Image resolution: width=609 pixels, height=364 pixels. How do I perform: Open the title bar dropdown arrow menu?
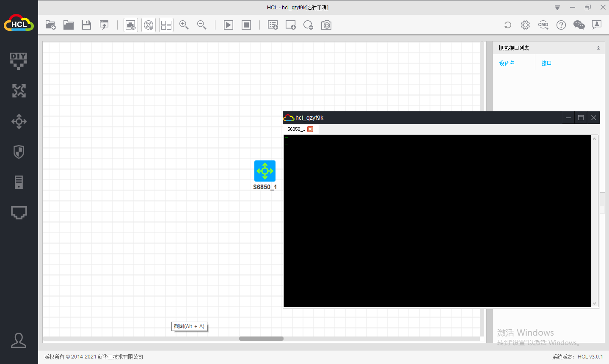pyautogui.click(x=557, y=8)
